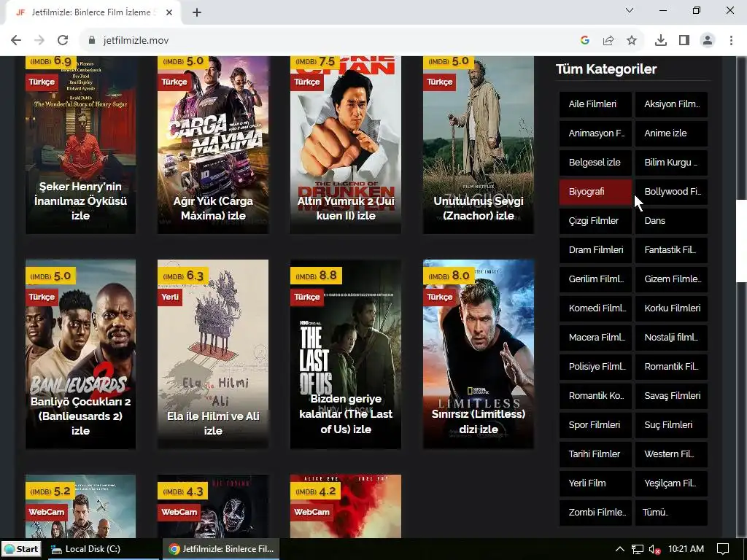Open Nostalji filmleri category
The image size is (747, 560).
tap(671, 338)
